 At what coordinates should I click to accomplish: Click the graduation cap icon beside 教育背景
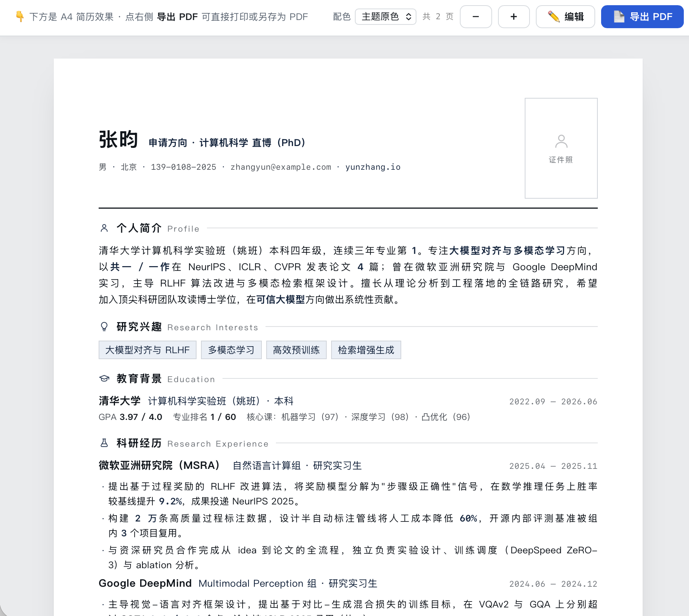coord(104,378)
